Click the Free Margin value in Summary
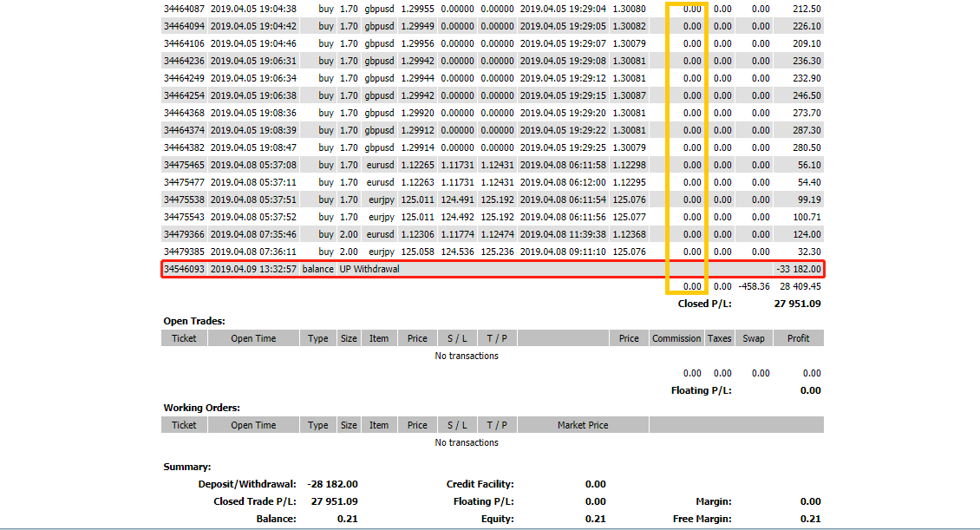Screen dimensions: 980x530 810,519
